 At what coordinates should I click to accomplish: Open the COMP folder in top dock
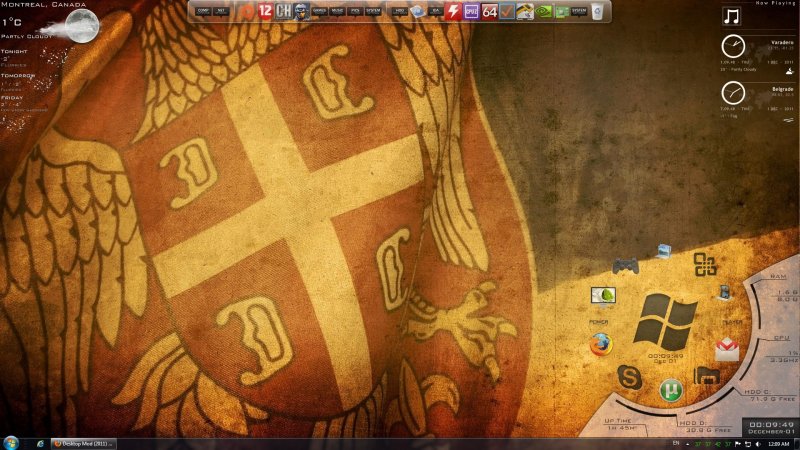(x=203, y=11)
